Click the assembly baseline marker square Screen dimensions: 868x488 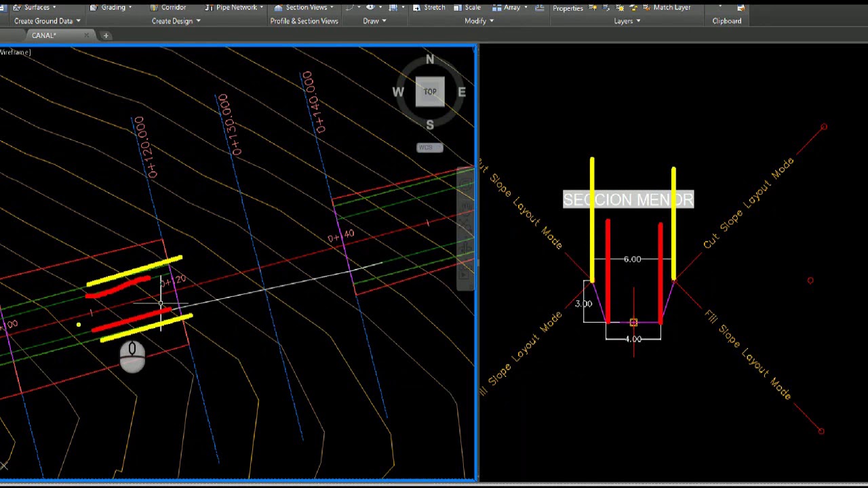(633, 323)
